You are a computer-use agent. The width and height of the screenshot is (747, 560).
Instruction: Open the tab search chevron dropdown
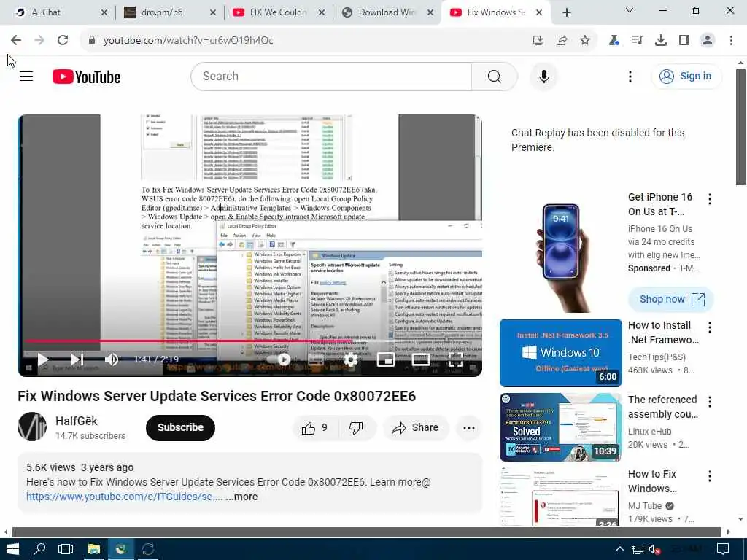point(630,10)
